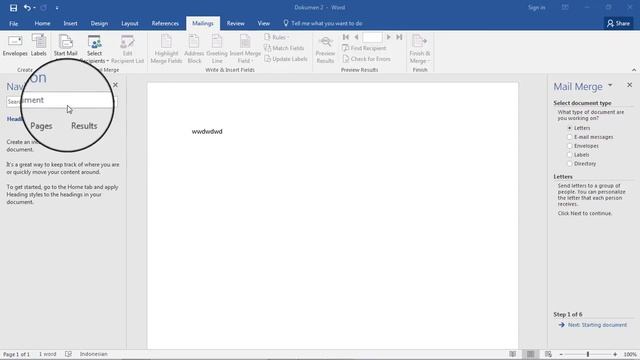The image size is (640, 360).
Task: Switch to Results in Navigation pane
Action: pos(84,126)
